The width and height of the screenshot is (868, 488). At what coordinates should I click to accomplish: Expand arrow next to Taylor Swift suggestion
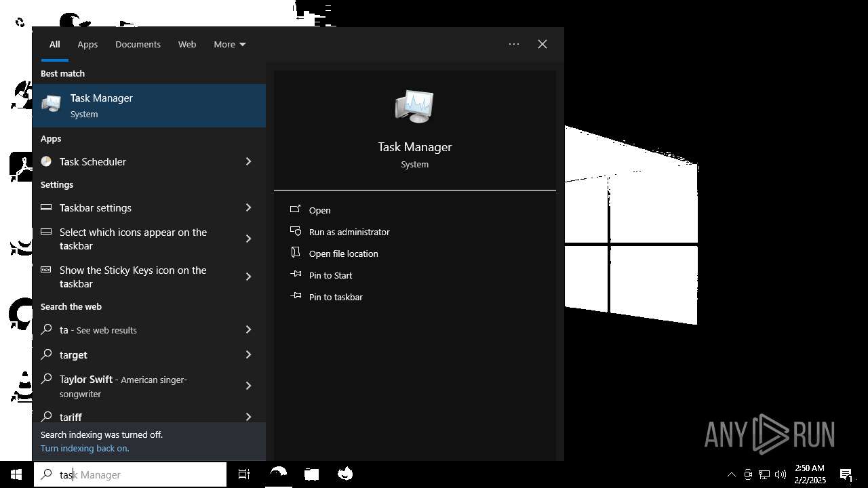pos(248,386)
